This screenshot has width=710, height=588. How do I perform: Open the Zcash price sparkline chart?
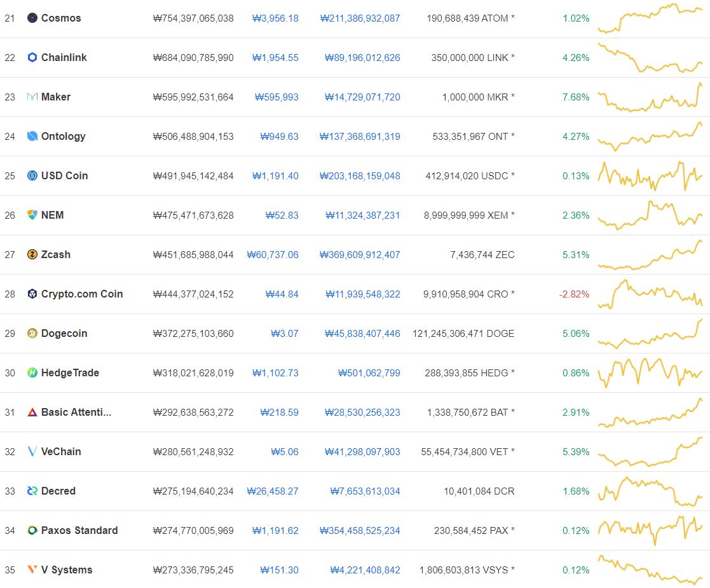tap(650, 255)
